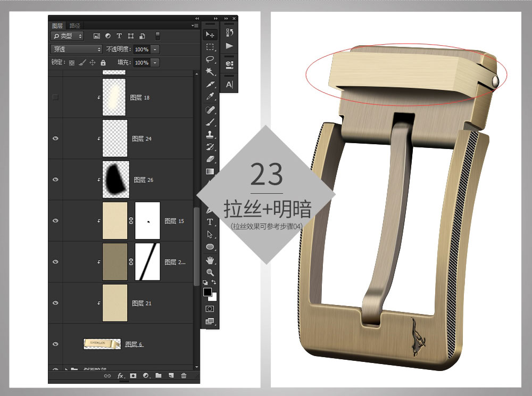532x396 pixels.
Task: Show hidden layer 图层 18
Action: click(x=55, y=97)
